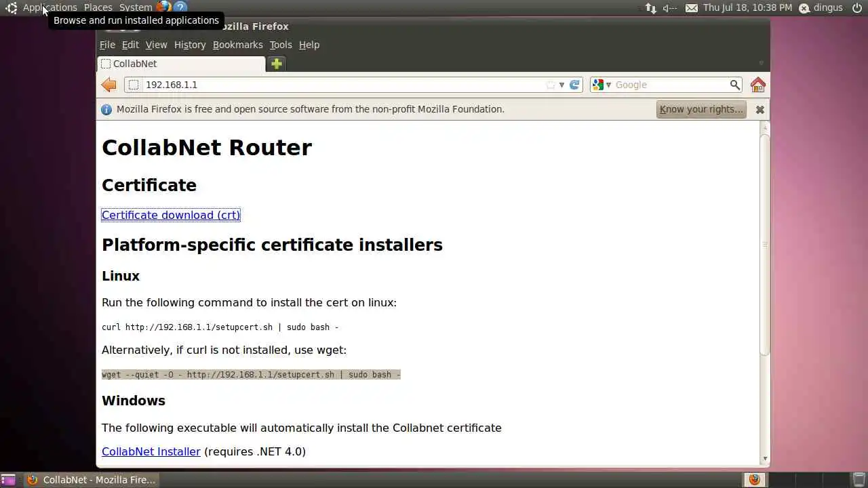The width and height of the screenshot is (868, 488).
Task: Go to the Firefox home page
Action: [x=758, y=85]
